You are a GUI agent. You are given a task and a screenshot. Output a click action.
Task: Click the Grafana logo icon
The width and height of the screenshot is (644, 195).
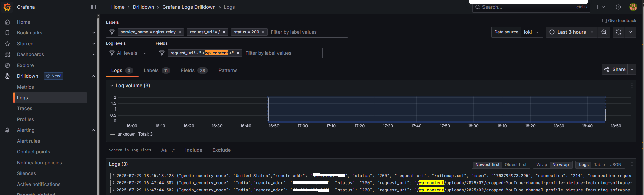[x=7, y=7]
